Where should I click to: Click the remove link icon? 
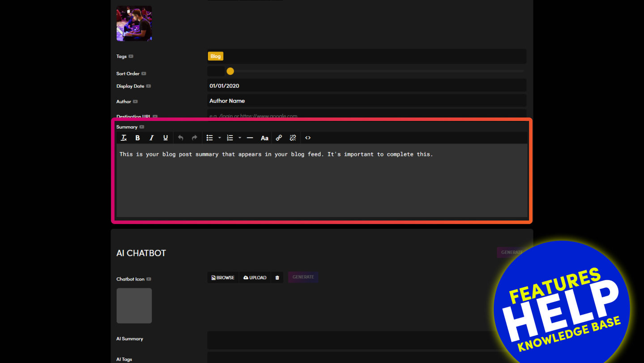293,138
